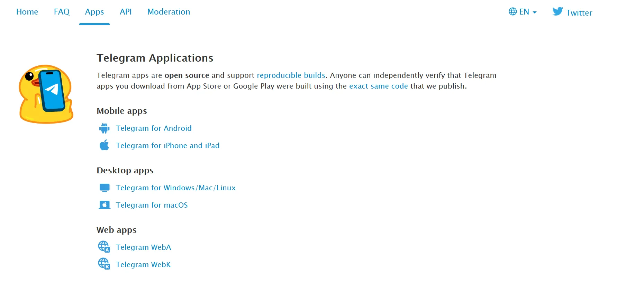Image resolution: width=644 pixels, height=282 pixels.
Task: Click the macOS laptop icon
Action: pyautogui.click(x=104, y=205)
